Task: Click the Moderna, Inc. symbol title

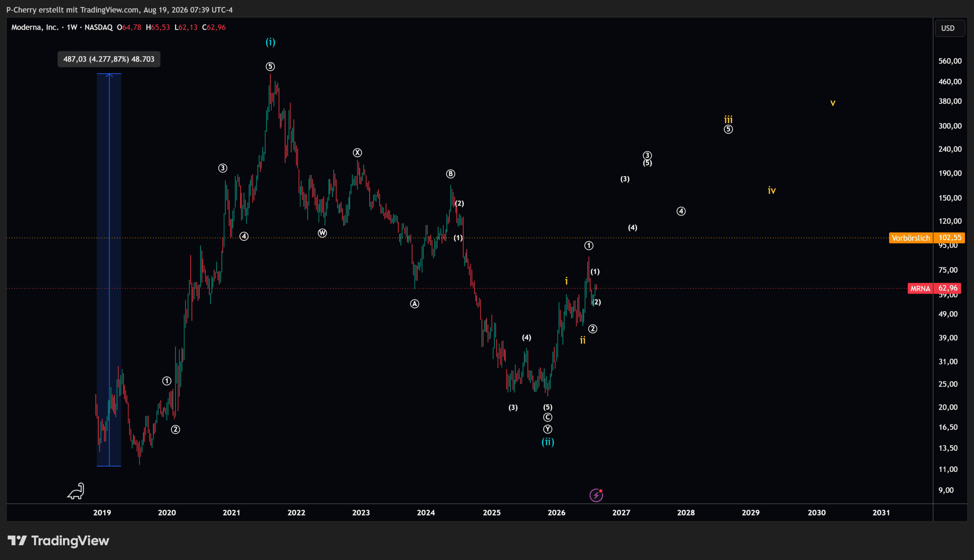Action: pos(35,27)
